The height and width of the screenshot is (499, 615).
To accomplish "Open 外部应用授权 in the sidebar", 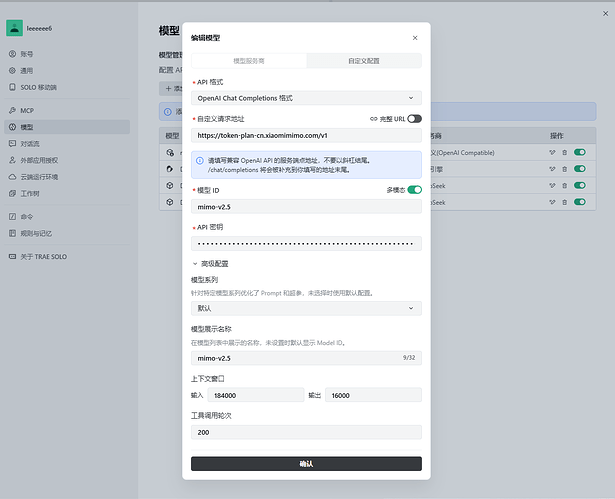I will coord(67,160).
